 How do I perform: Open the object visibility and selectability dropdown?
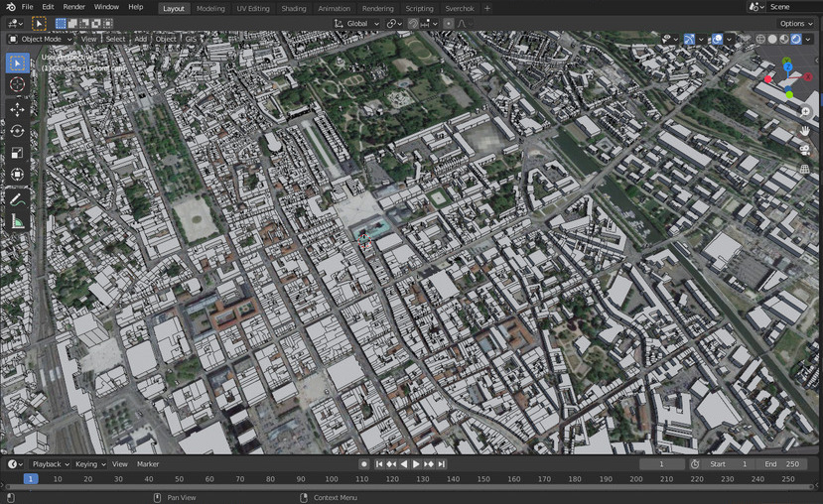(670, 40)
